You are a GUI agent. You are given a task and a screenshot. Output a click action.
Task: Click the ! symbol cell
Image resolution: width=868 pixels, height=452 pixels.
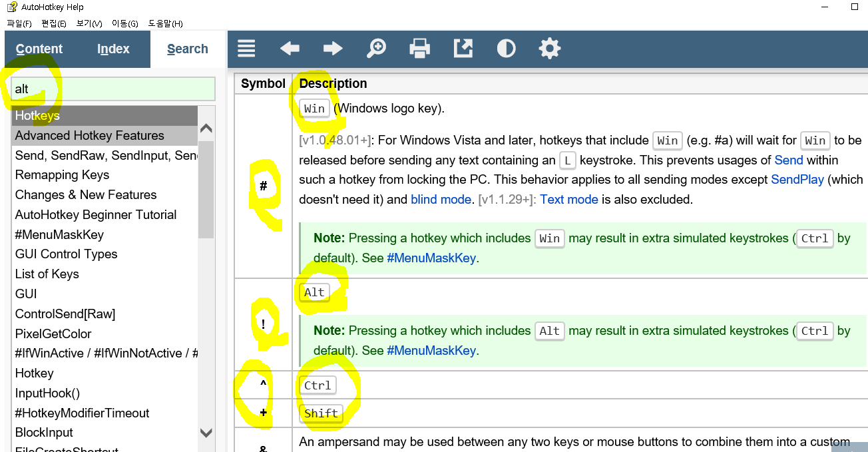264,325
